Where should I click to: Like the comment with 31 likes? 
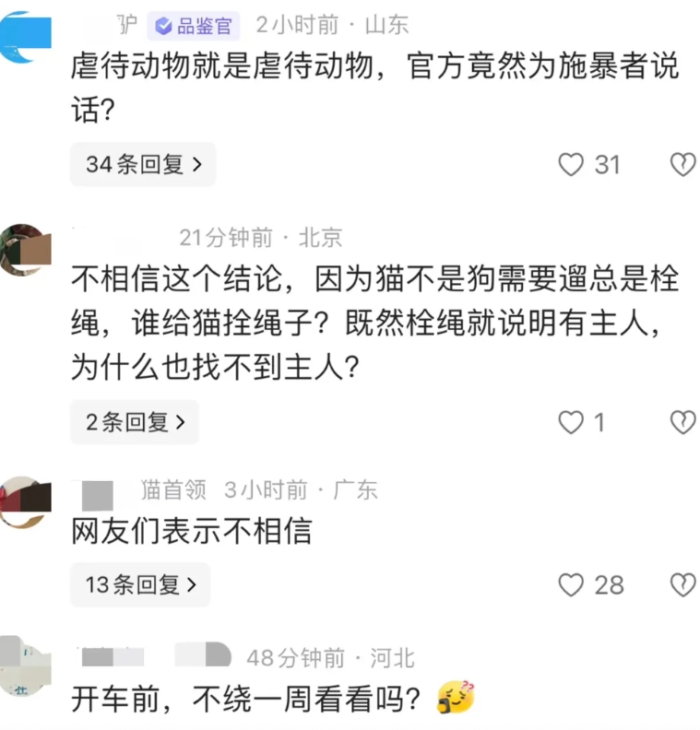click(x=571, y=165)
